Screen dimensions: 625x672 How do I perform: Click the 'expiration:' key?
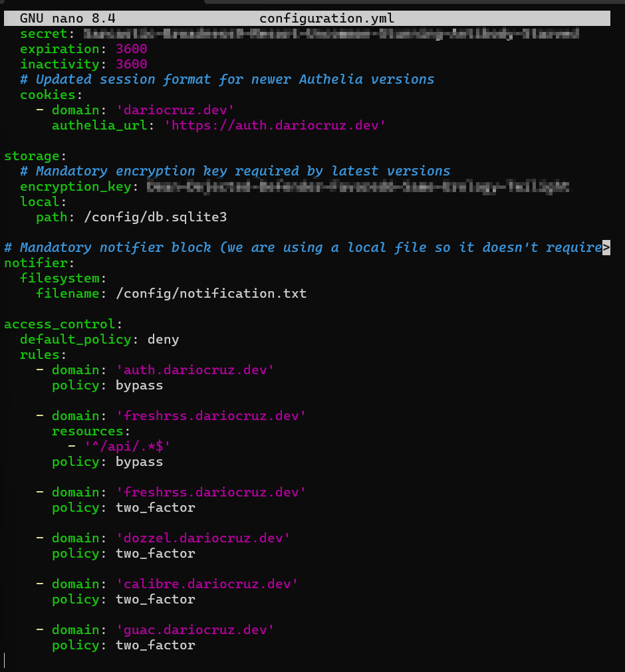(x=63, y=49)
